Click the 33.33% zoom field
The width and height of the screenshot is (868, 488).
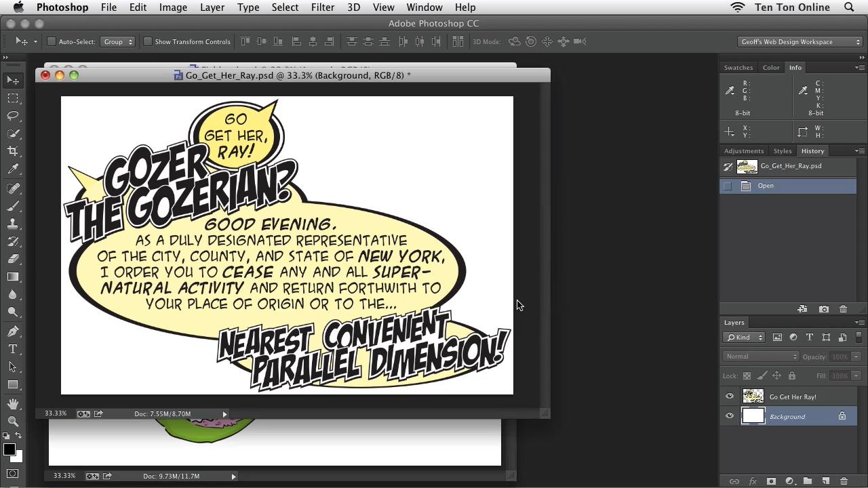56,413
